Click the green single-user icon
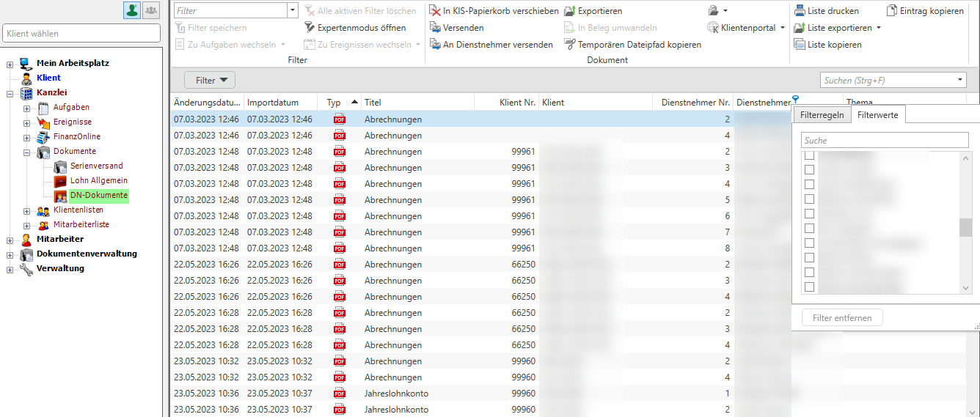 132,10
